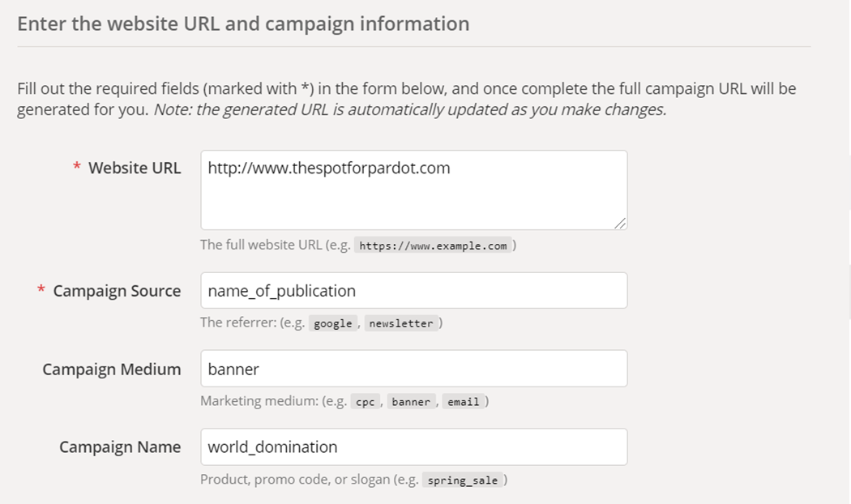Viewport: 851px width, 504px height.
Task: Click the Website URL field label
Action: click(x=135, y=168)
